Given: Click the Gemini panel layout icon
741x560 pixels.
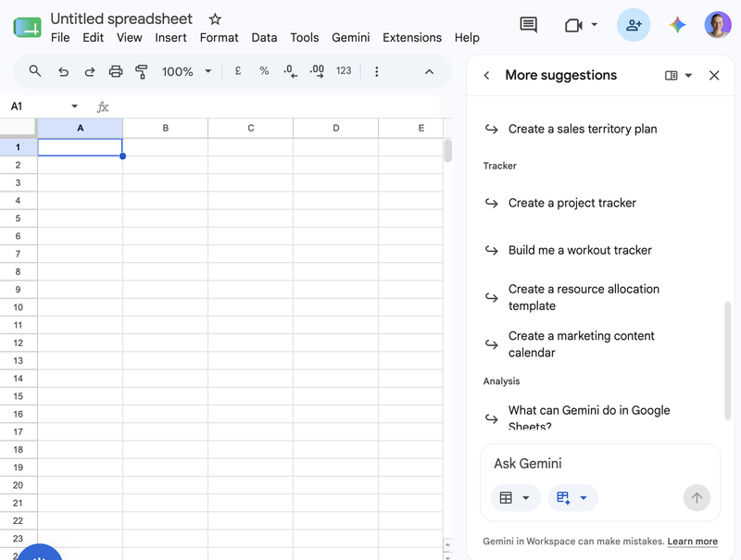Looking at the screenshot, I should pos(671,75).
